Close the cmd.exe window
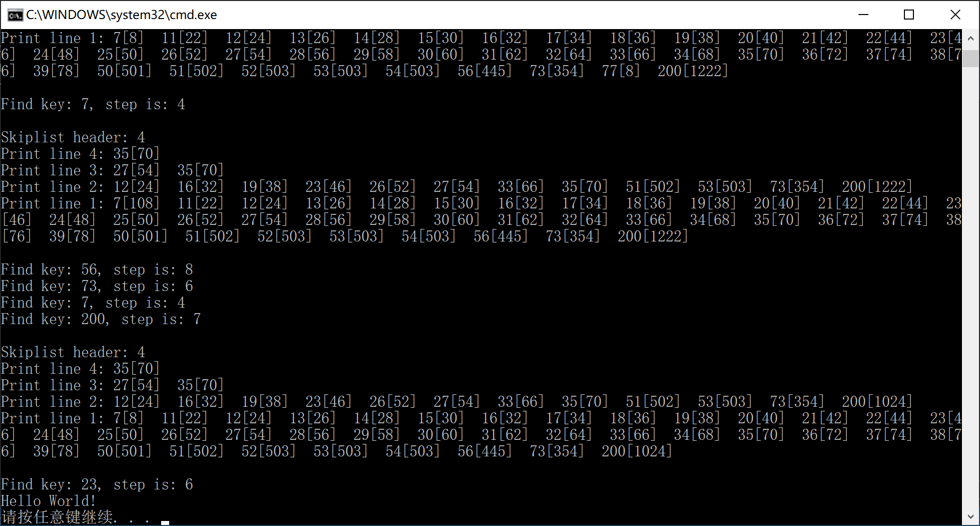Image resolution: width=980 pixels, height=526 pixels. click(x=955, y=15)
